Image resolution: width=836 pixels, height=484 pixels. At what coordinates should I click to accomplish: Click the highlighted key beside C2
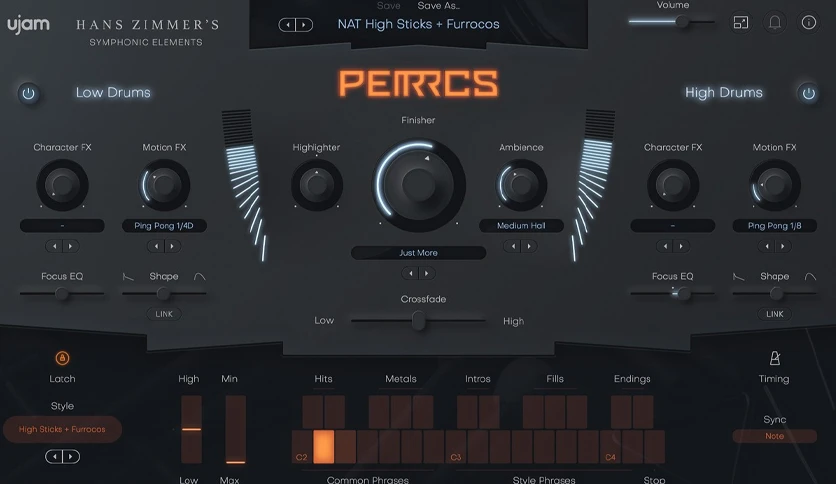[x=324, y=447]
